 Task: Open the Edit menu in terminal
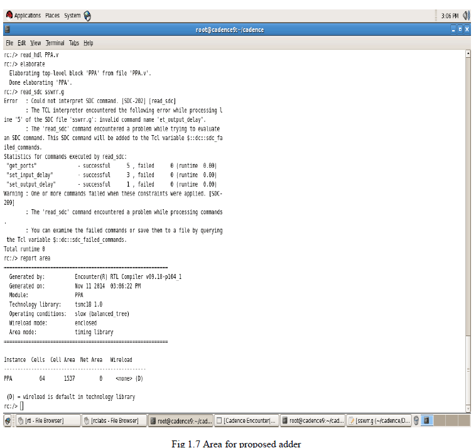22,43
